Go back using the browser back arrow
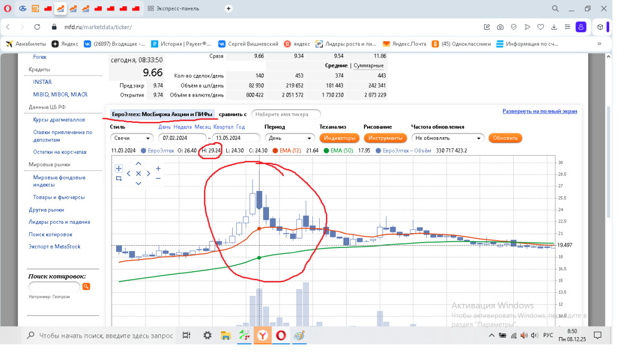This screenshot has width=633, height=364. (8, 27)
